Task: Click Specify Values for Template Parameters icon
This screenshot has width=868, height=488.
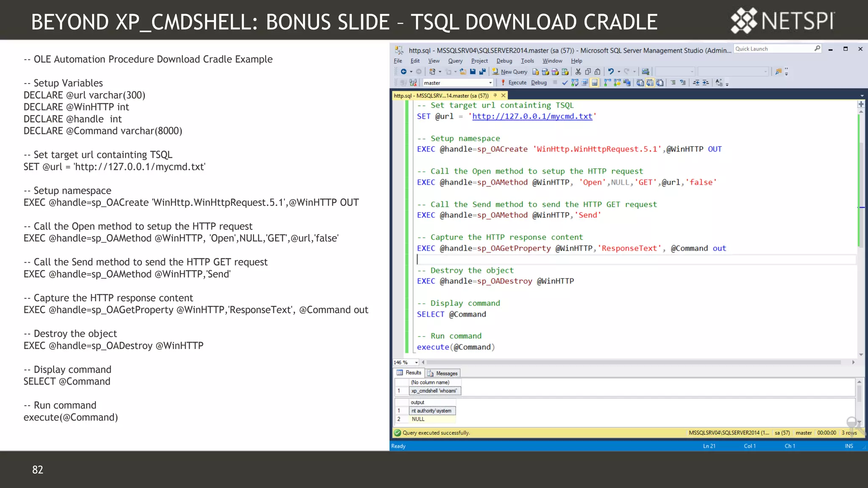Action: click(719, 83)
